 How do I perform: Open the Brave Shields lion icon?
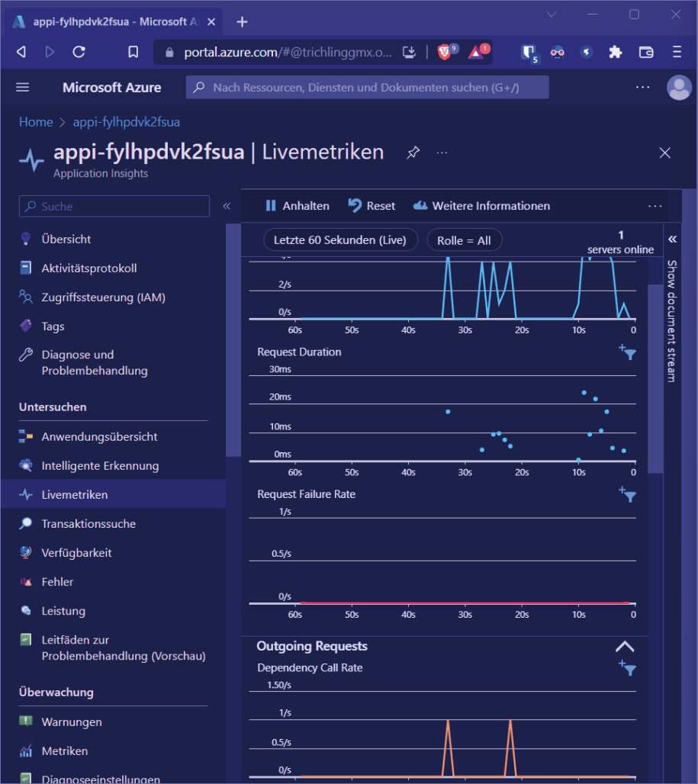tap(444, 52)
